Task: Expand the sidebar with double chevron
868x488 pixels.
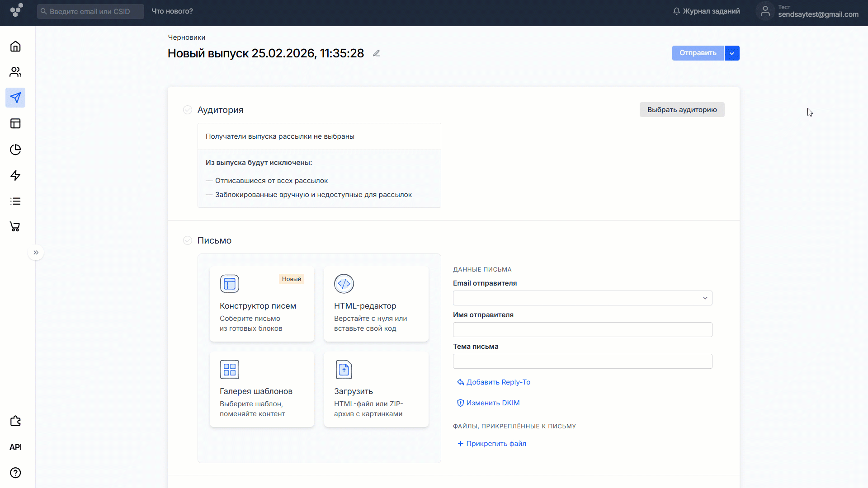Action: (x=36, y=253)
